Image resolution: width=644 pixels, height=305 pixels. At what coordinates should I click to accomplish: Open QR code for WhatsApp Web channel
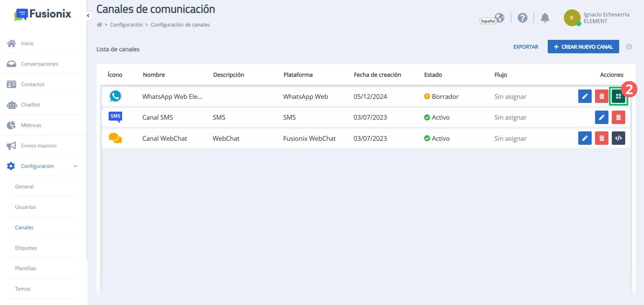click(x=619, y=97)
